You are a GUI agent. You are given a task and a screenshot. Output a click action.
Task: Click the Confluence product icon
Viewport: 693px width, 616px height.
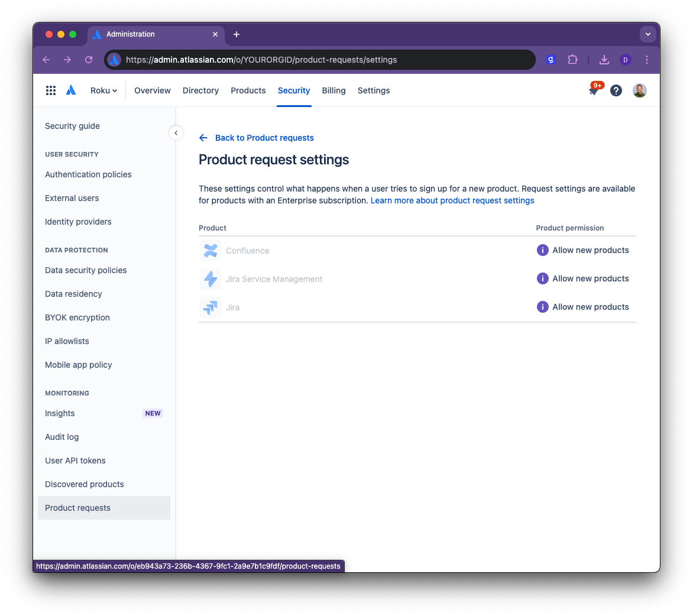(211, 250)
